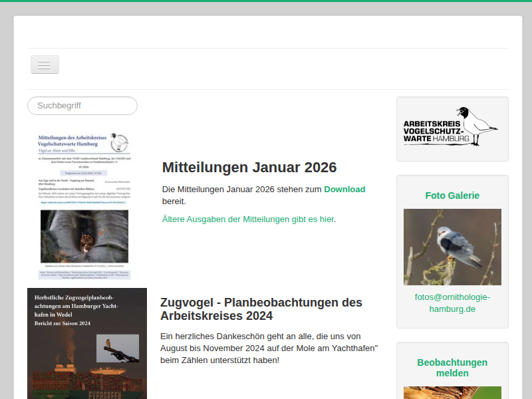Click the gull emblem in newsletter header
532x399 pixels.
(x=120, y=143)
